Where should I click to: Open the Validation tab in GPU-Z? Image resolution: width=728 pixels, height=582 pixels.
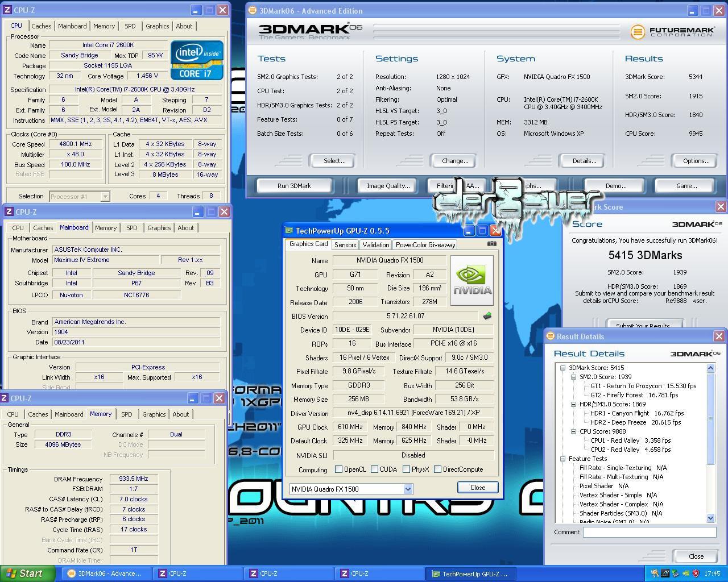point(376,245)
